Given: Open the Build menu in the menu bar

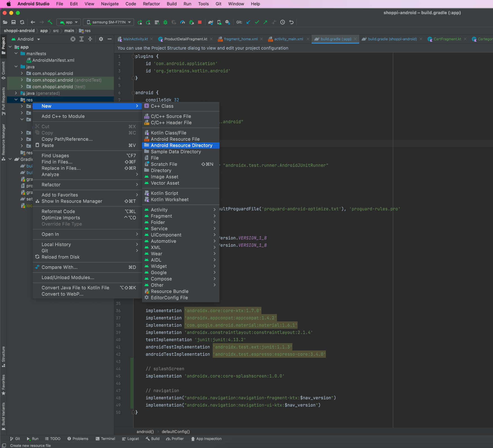Looking at the screenshot, I should 172,4.
